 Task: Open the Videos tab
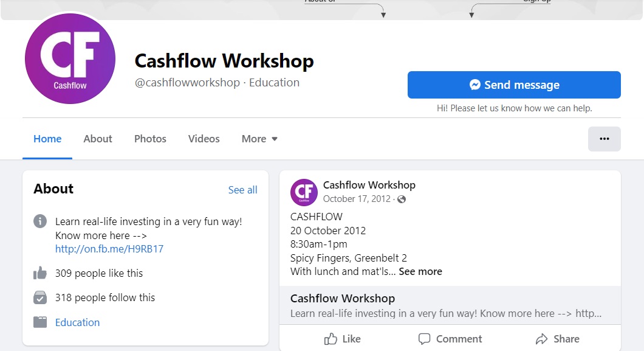(x=204, y=139)
